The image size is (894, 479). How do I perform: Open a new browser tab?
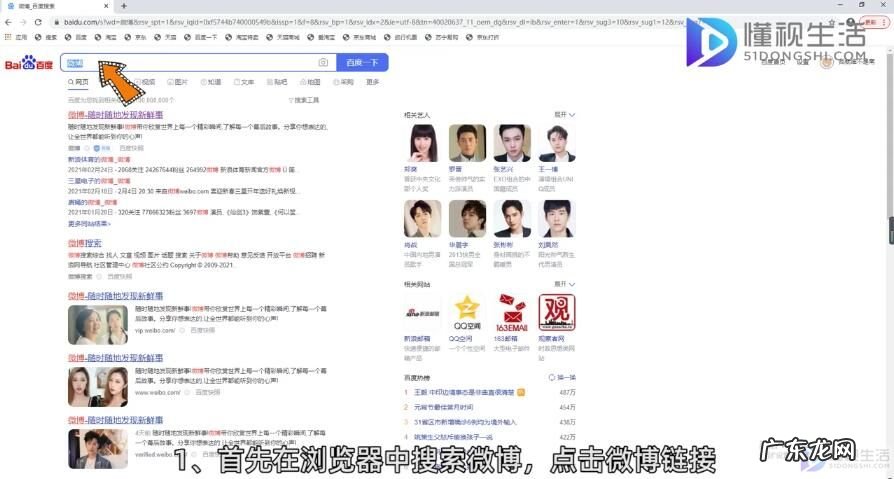point(124,6)
